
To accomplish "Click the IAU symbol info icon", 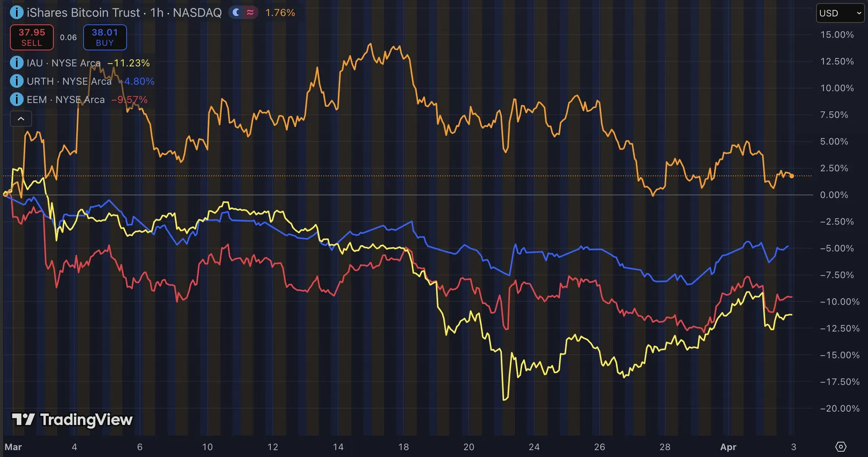I will point(16,62).
